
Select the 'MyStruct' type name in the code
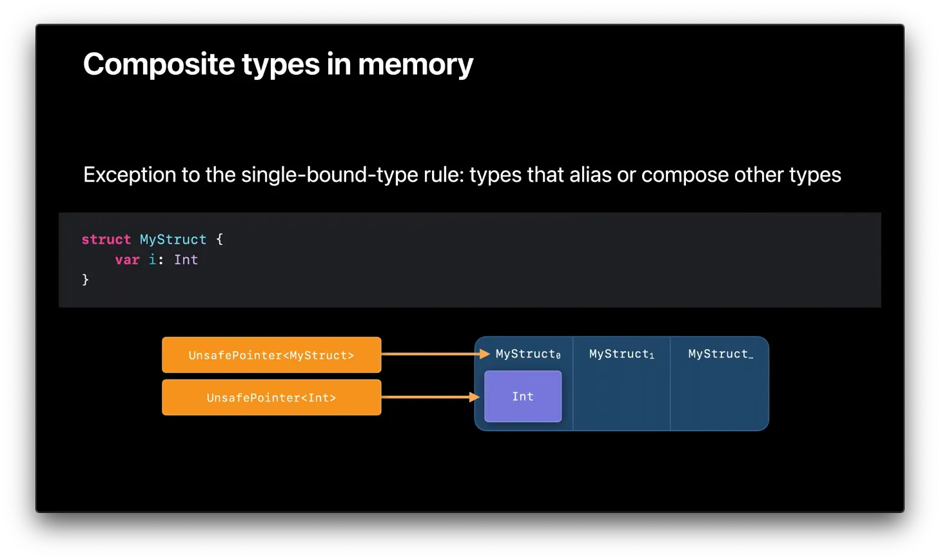173,239
